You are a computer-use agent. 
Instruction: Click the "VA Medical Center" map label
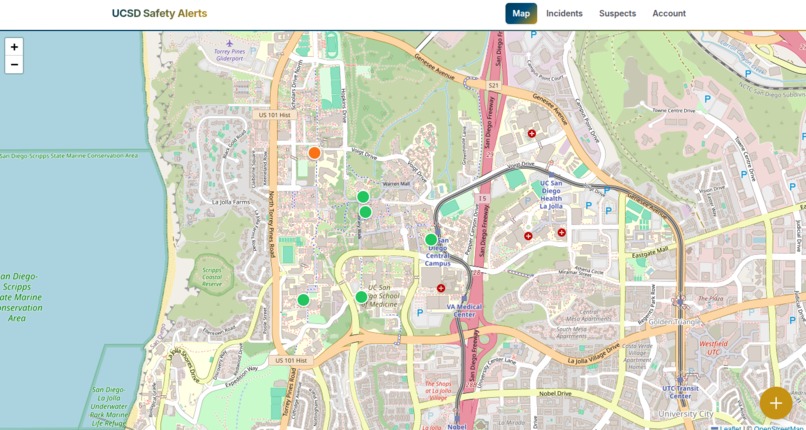point(464,311)
